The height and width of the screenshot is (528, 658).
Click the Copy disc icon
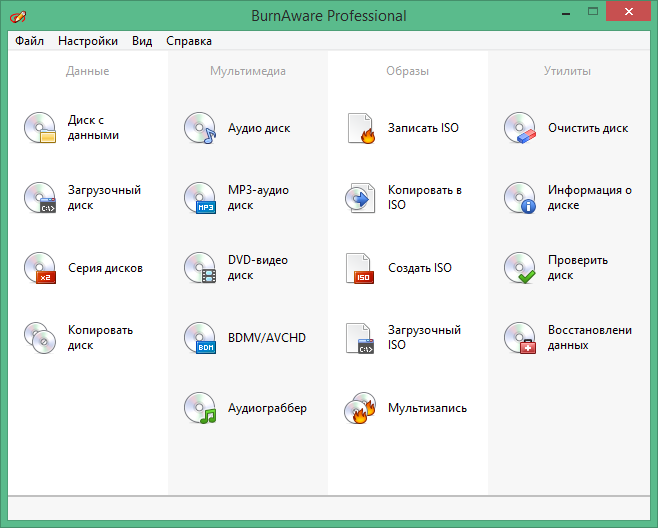coord(40,338)
